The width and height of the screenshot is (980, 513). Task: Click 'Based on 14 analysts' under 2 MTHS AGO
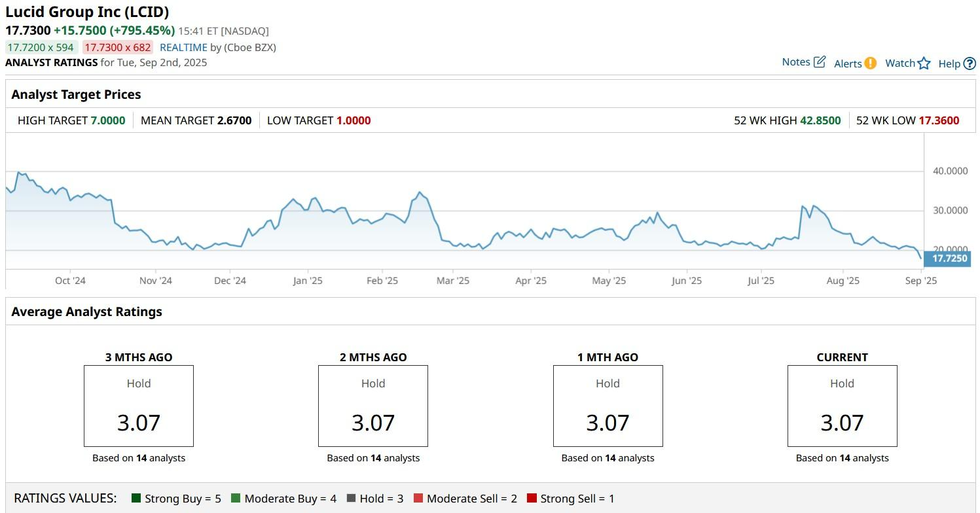coord(373,458)
